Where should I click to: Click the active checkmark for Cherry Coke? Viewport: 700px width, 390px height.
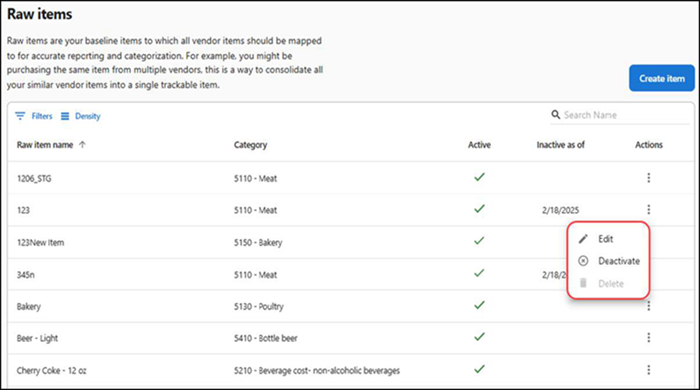pyautogui.click(x=479, y=369)
